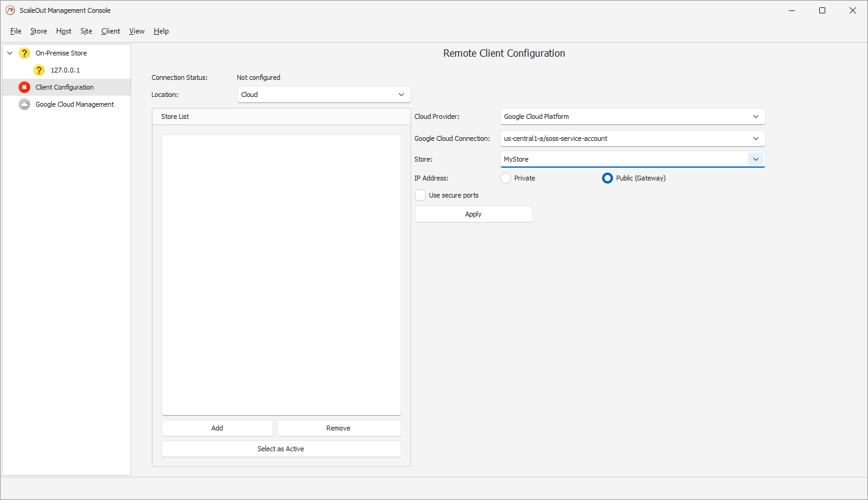Open the Host menu
868x500 pixels.
click(63, 31)
